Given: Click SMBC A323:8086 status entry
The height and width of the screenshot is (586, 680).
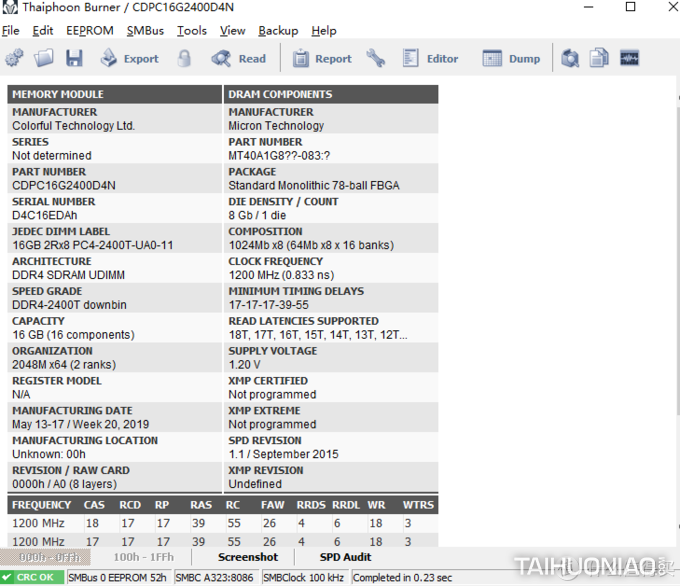Looking at the screenshot, I should [214, 577].
